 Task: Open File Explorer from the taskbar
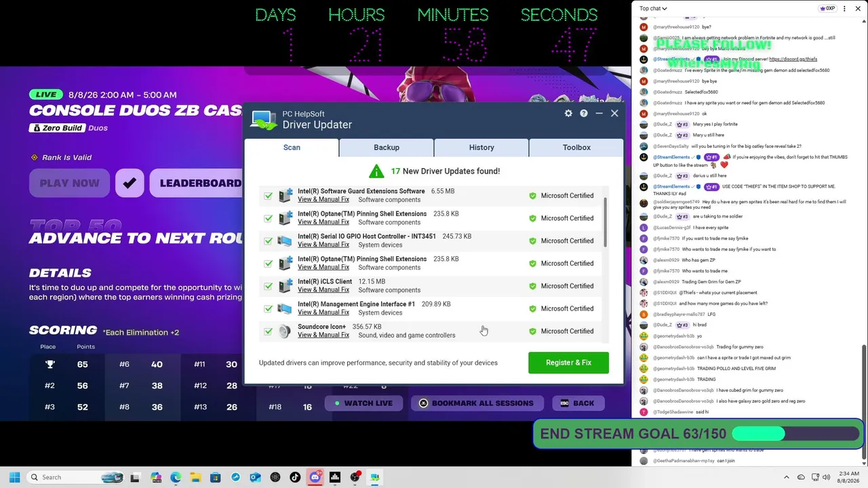coord(195,477)
